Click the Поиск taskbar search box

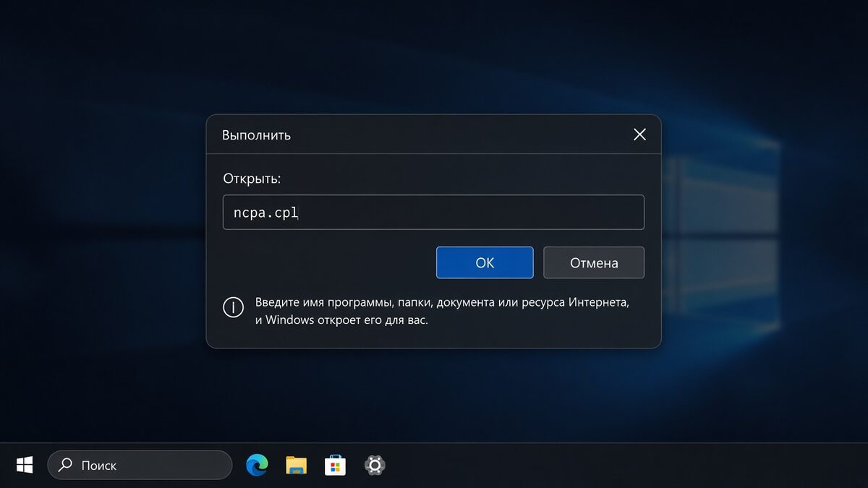(140, 465)
